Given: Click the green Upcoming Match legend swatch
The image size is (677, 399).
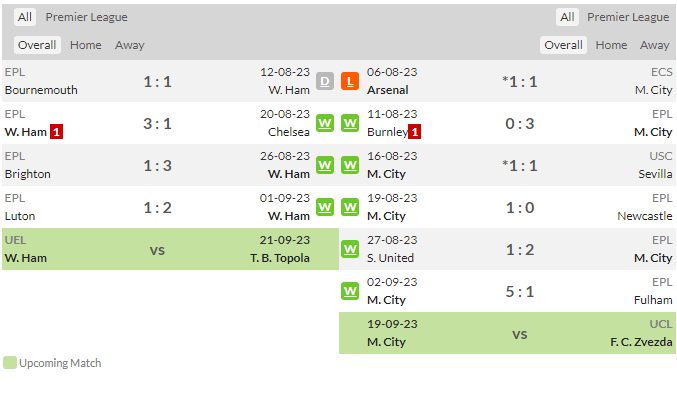Looking at the screenshot, I should [9, 363].
